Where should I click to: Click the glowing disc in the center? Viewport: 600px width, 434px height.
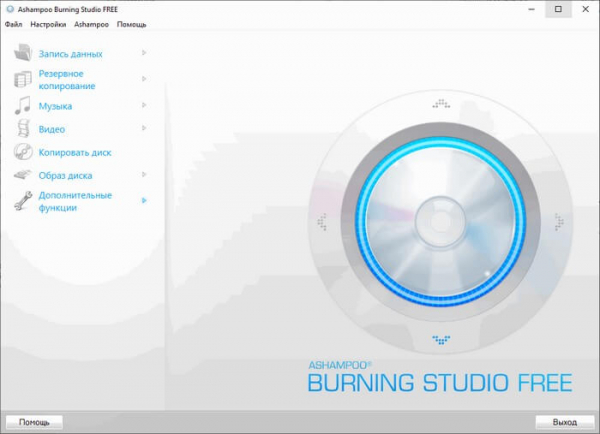coord(441,222)
